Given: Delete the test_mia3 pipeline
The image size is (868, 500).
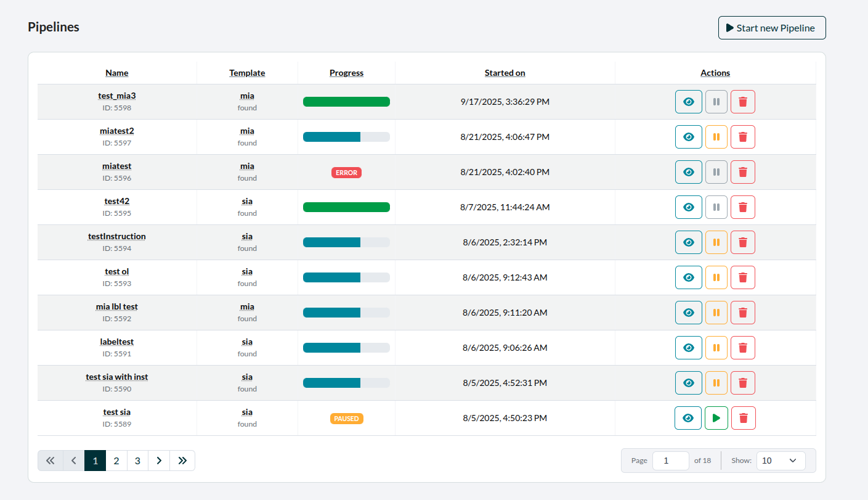Looking at the screenshot, I should pos(742,102).
